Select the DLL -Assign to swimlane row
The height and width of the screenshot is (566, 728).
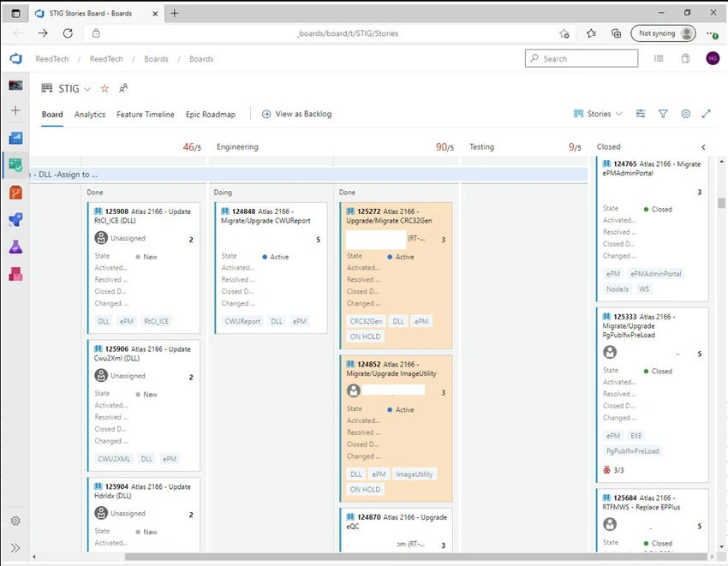tap(308, 175)
